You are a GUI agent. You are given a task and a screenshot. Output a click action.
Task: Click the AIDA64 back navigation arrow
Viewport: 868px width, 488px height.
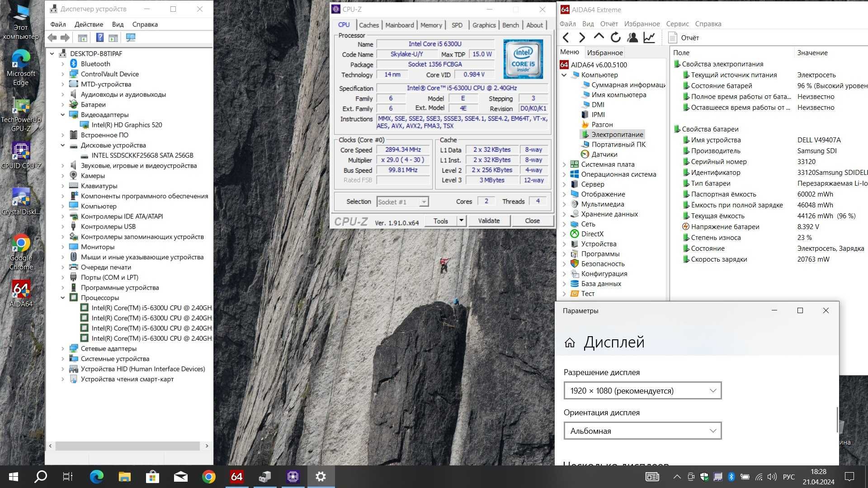[x=566, y=38]
